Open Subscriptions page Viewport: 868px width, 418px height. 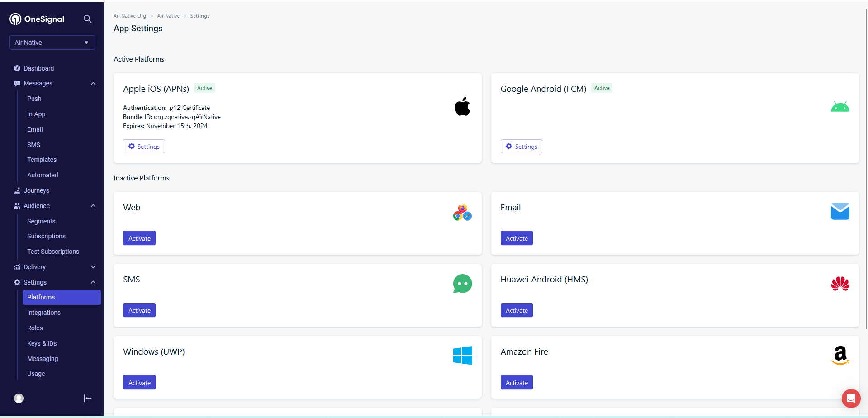46,236
